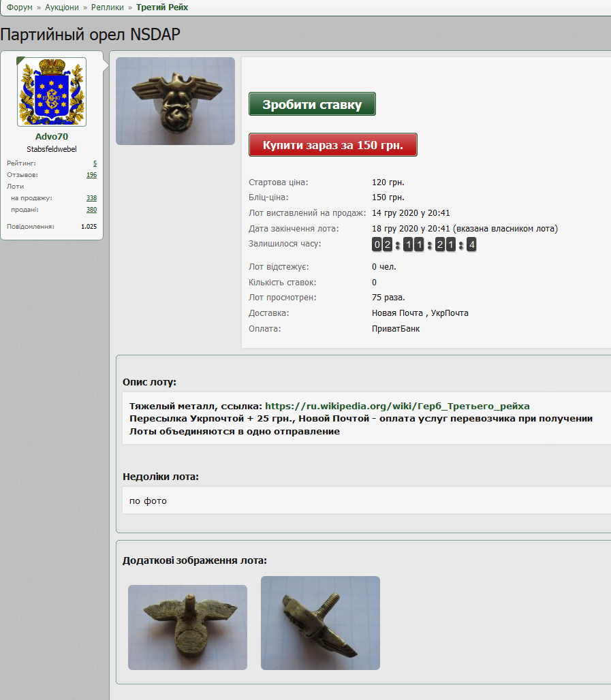Open the Реплики breadcrumb link
Screen dimensions: 611x700
[x=107, y=7]
